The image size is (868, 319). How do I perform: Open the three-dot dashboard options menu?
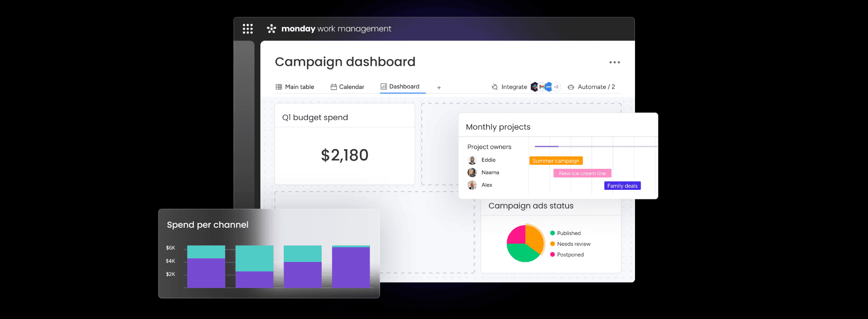pos(614,63)
